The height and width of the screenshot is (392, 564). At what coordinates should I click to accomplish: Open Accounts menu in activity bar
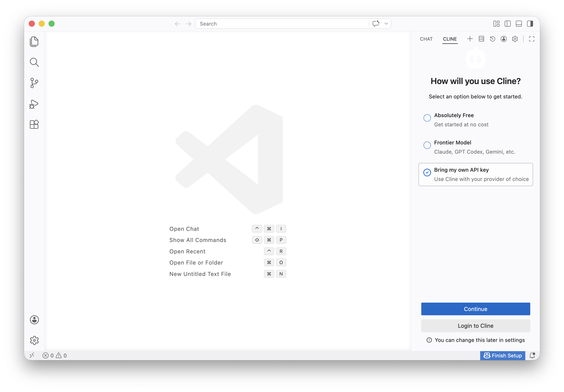click(x=34, y=320)
